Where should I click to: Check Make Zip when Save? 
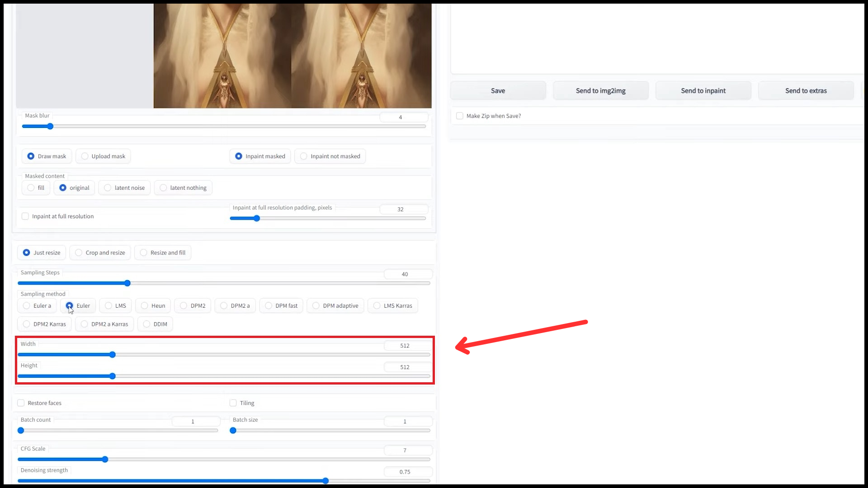pyautogui.click(x=460, y=116)
